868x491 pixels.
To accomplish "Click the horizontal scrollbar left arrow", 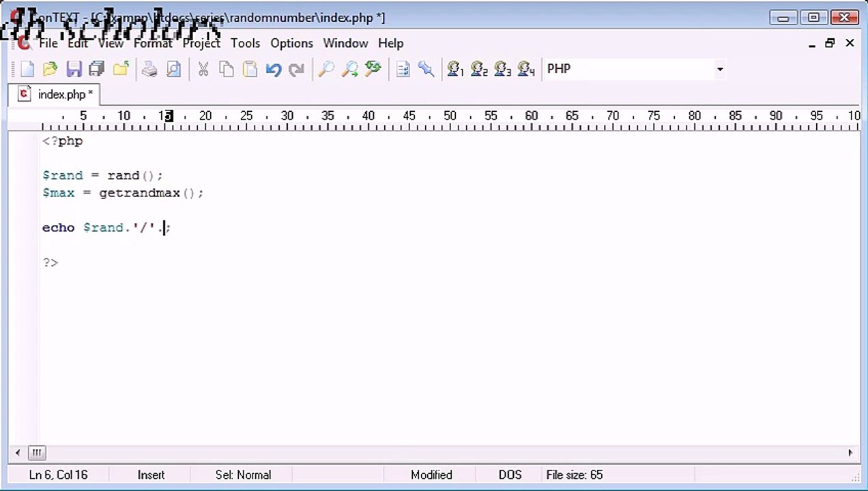I will pos(18,452).
